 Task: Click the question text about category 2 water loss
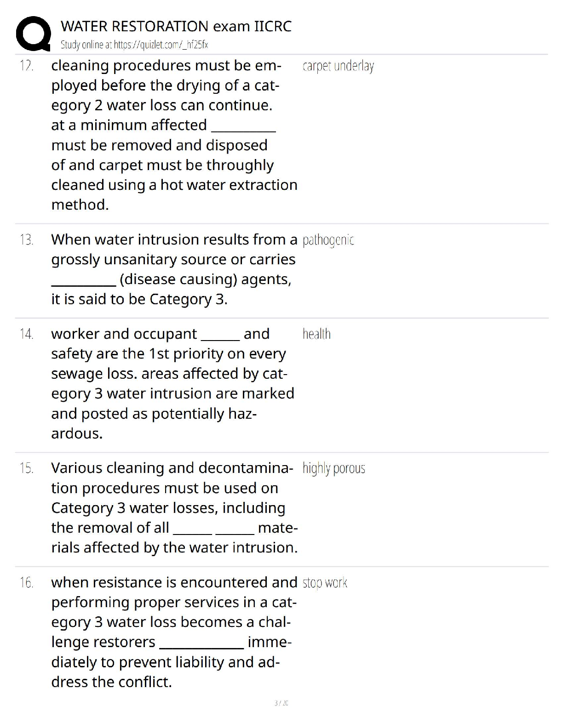174,135
